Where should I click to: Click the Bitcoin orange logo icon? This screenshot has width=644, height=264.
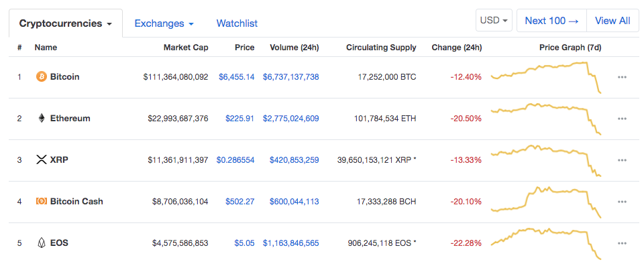(42, 76)
